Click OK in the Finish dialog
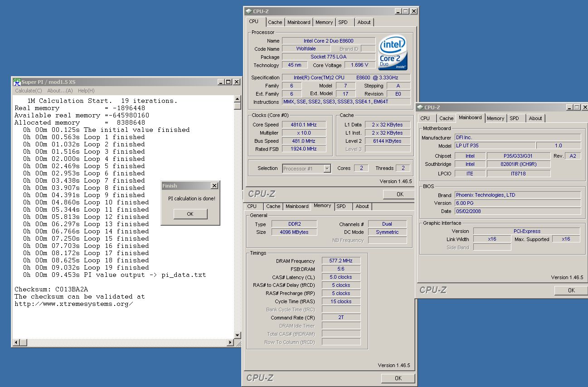588x387 pixels. pos(190,214)
